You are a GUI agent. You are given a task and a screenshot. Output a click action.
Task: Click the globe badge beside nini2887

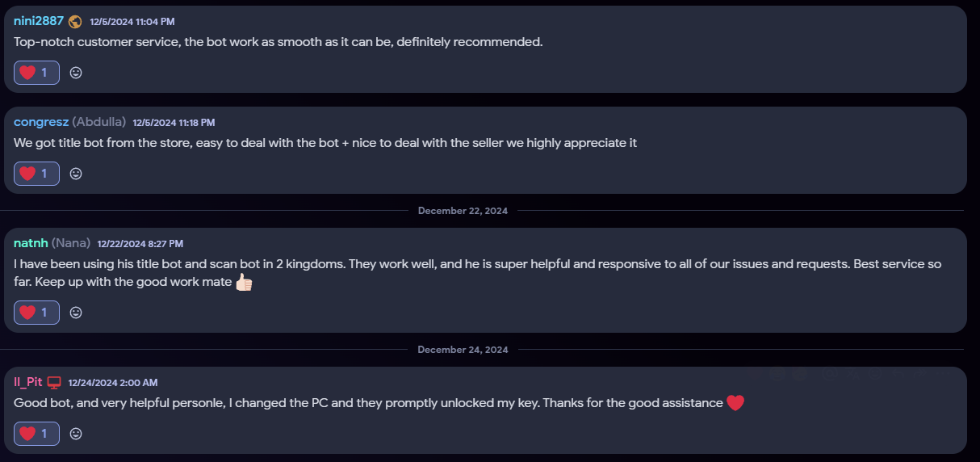coord(75,22)
